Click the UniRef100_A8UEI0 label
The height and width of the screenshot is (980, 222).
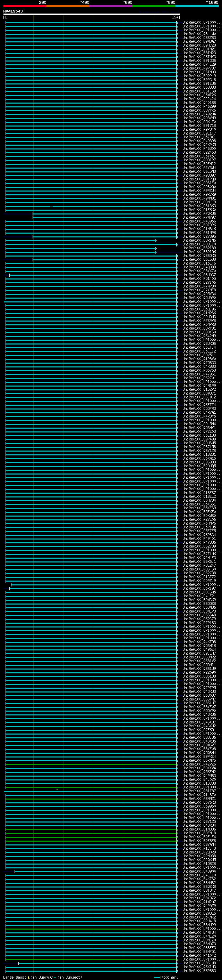coord(199,244)
